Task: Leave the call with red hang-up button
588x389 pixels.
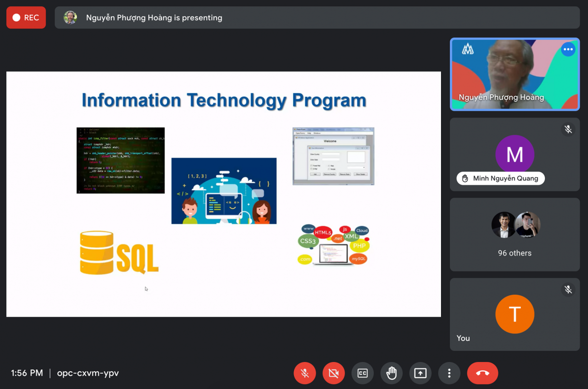Action: (x=482, y=373)
